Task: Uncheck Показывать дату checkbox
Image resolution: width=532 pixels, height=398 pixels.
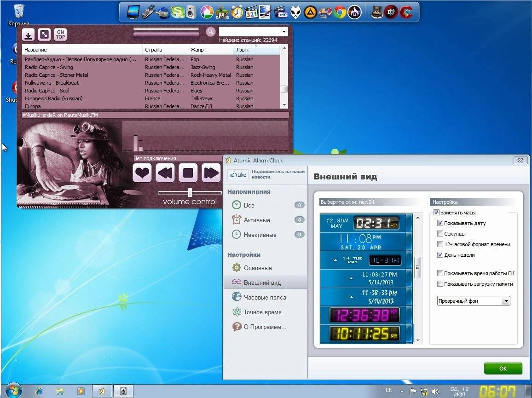Action: pyautogui.click(x=440, y=223)
